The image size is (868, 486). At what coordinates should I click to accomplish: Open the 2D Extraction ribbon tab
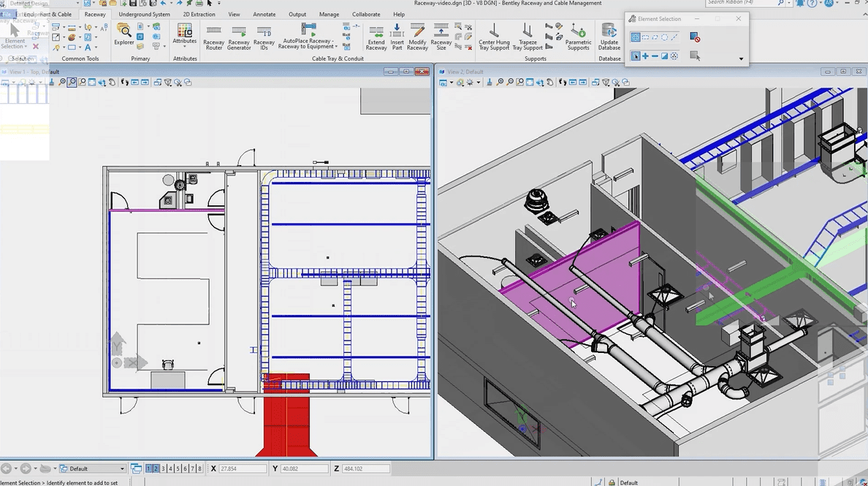click(x=199, y=14)
